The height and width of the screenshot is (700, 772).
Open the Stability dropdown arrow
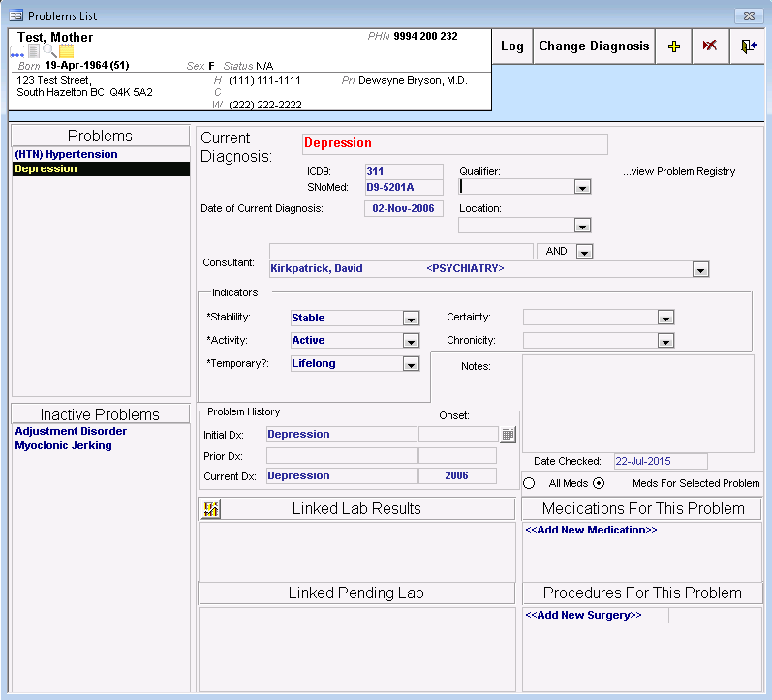411,318
